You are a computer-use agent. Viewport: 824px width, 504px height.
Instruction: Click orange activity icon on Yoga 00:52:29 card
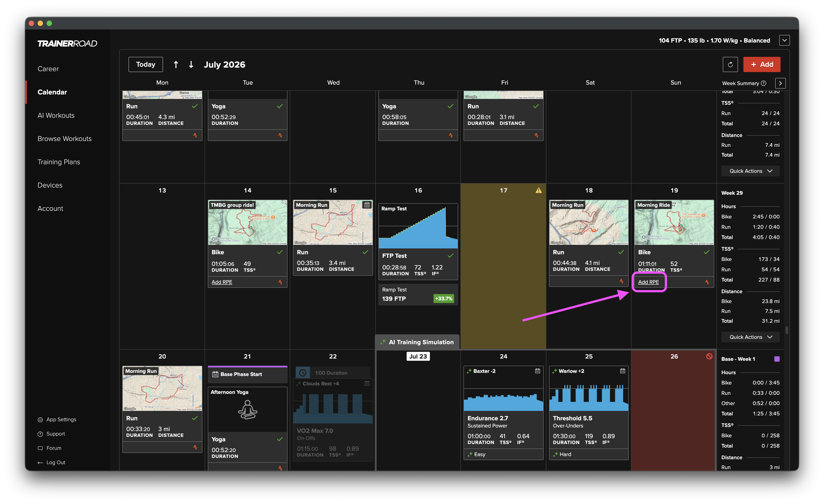tap(280, 135)
